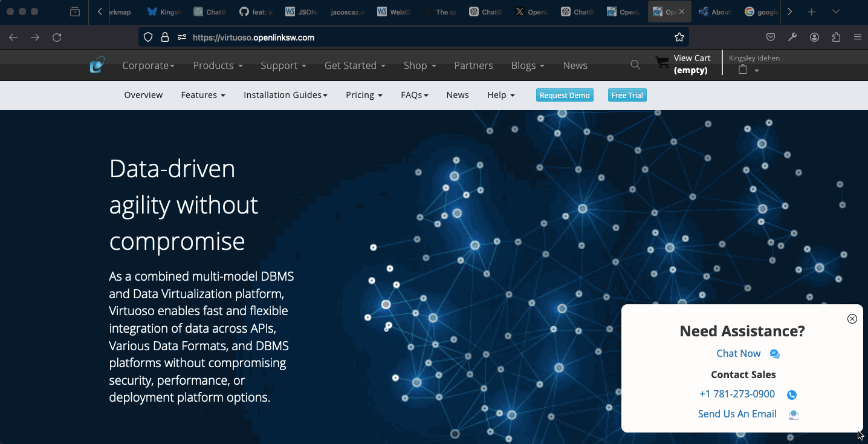Click the permissions icon in the address bar

182,38
